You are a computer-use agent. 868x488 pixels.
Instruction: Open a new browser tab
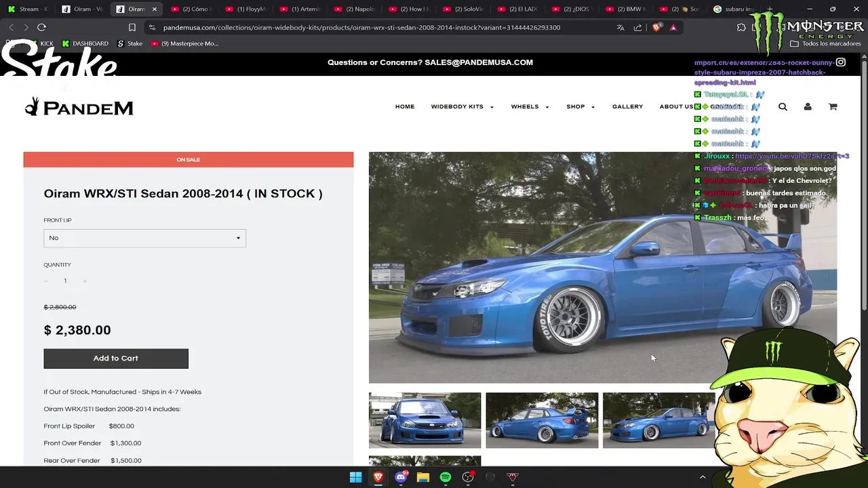tap(770, 9)
